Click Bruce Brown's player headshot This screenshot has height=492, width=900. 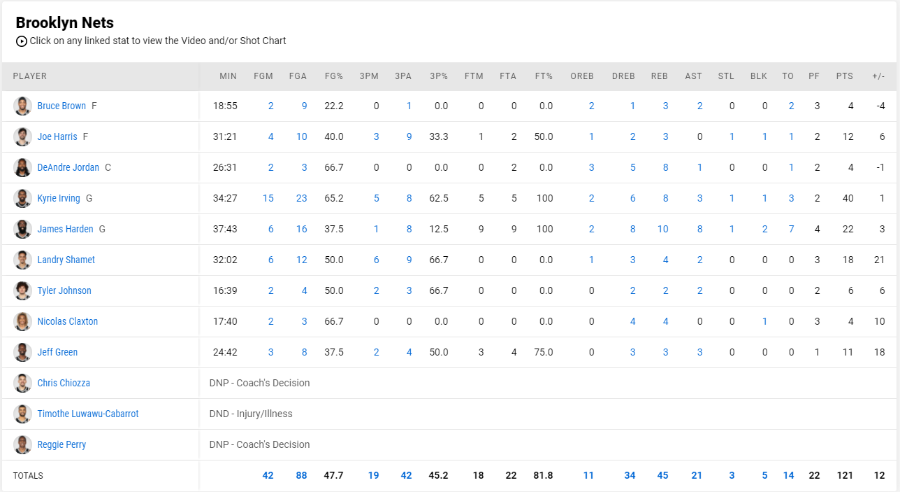pos(22,106)
